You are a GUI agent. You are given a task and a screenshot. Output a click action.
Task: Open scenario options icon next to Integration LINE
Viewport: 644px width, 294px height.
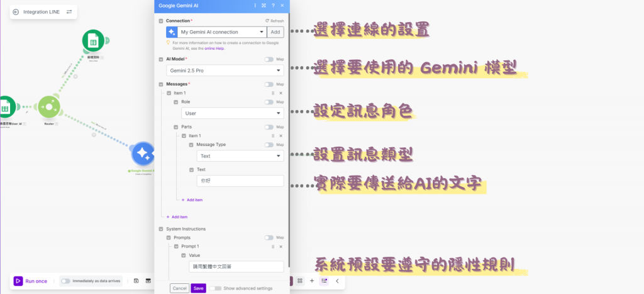click(x=69, y=12)
